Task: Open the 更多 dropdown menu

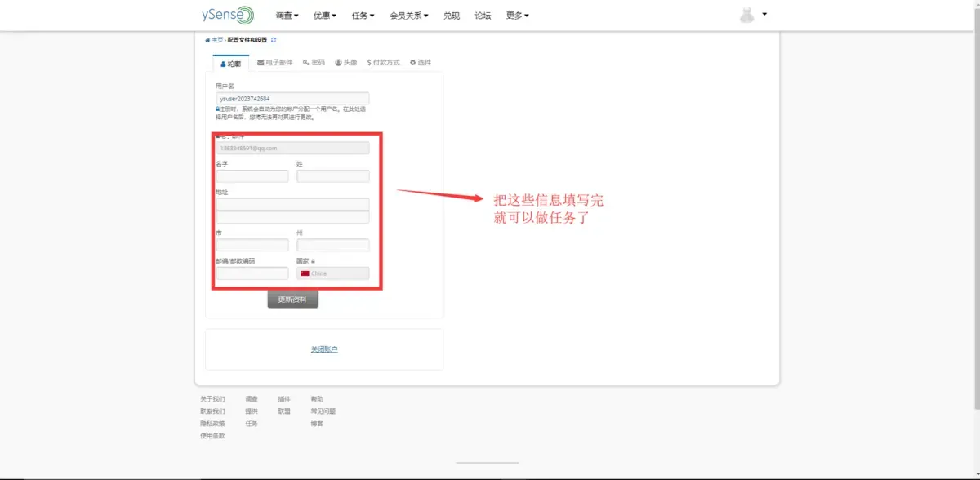Action: (x=517, y=16)
